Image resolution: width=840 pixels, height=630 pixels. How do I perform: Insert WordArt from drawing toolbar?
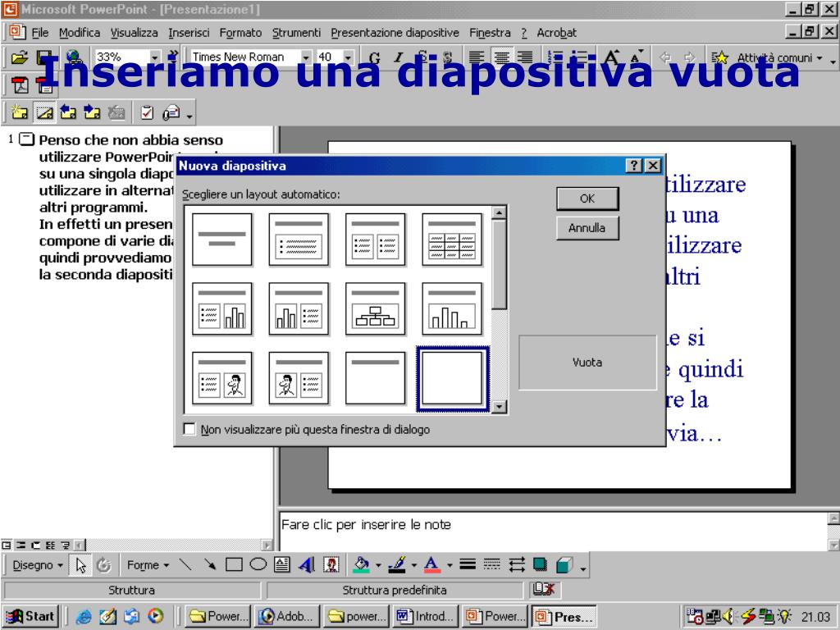307,564
